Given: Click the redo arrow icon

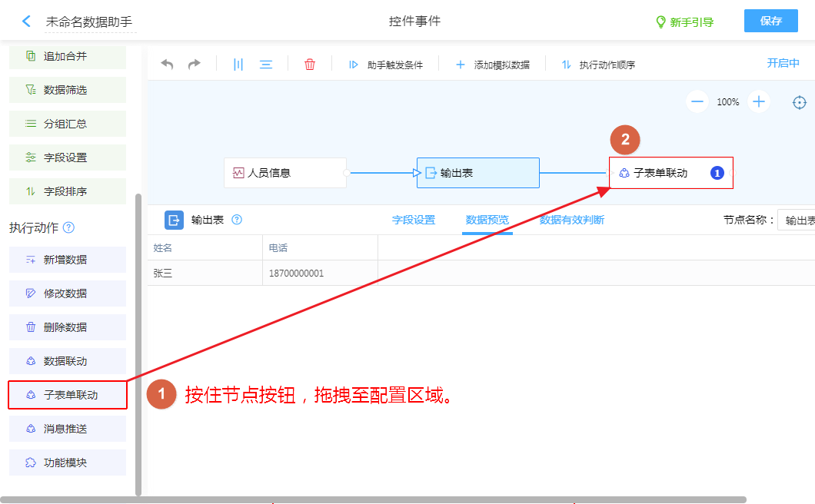Looking at the screenshot, I should (x=195, y=65).
